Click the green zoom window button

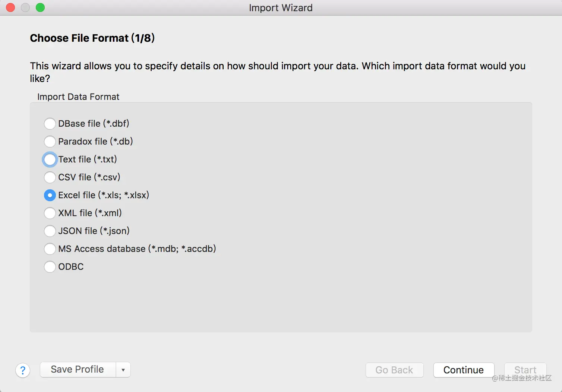[x=40, y=7]
